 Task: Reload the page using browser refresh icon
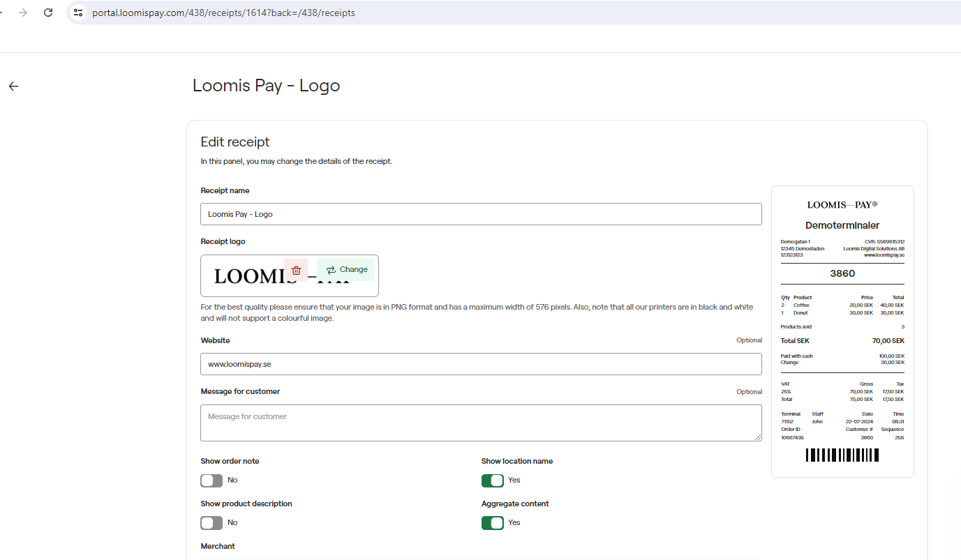(48, 13)
